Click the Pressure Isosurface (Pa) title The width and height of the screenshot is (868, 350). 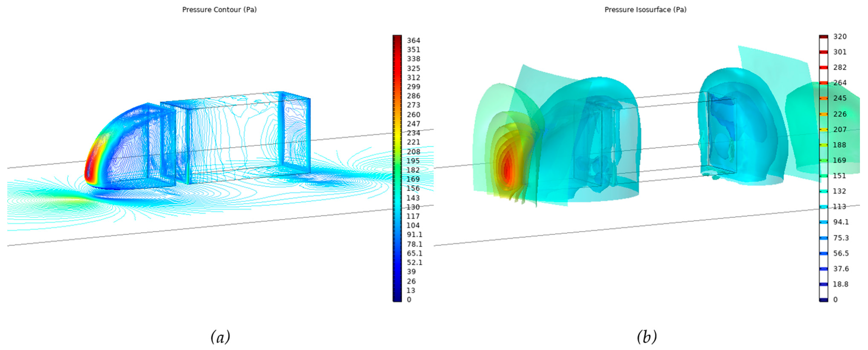coord(645,10)
